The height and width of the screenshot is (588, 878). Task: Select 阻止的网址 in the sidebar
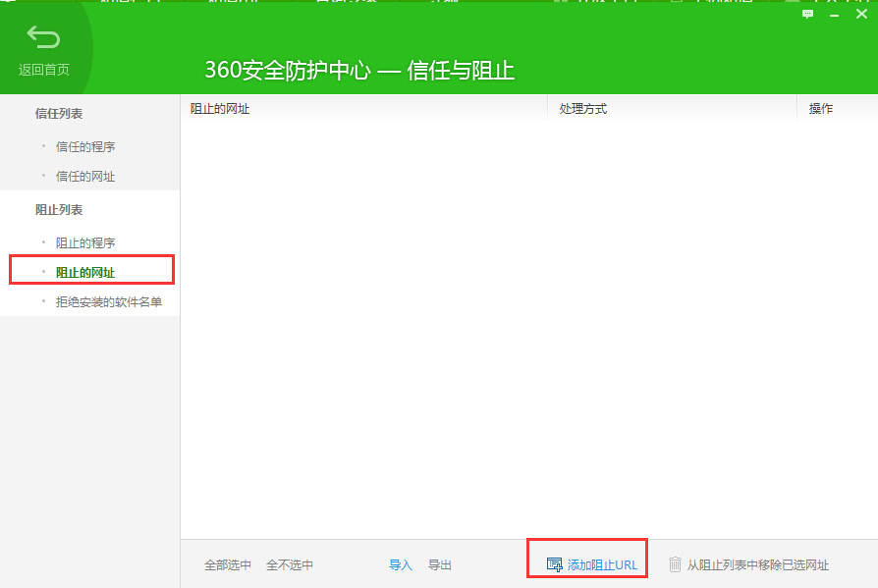point(85,273)
